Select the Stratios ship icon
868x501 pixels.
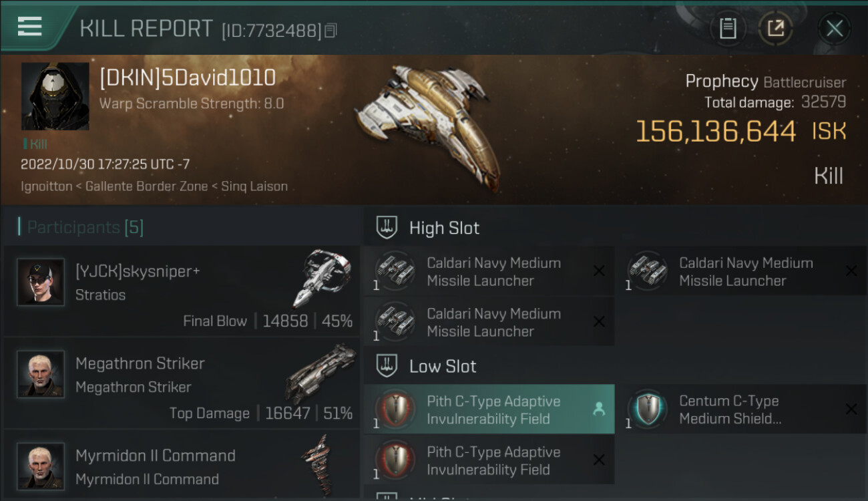[x=321, y=279]
